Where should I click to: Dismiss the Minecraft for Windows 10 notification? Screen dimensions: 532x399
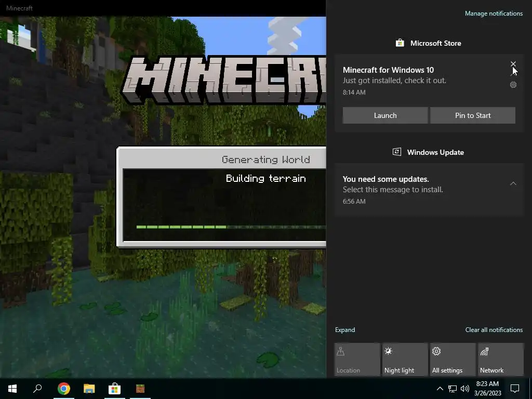[x=513, y=64]
